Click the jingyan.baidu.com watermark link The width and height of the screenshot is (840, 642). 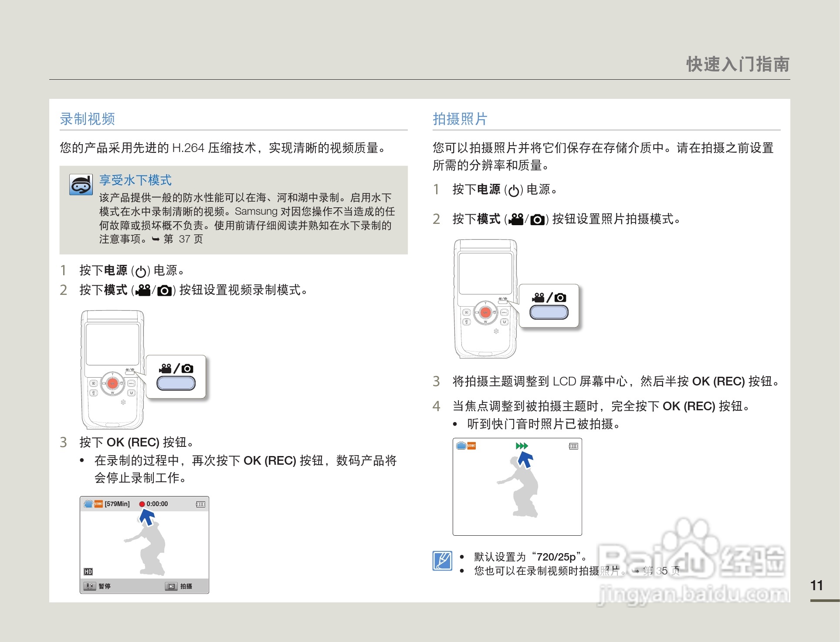[693, 595]
